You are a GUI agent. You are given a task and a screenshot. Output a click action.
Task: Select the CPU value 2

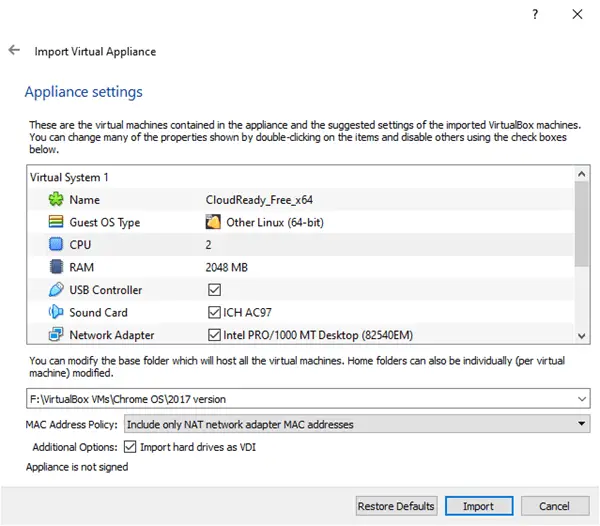click(x=208, y=244)
